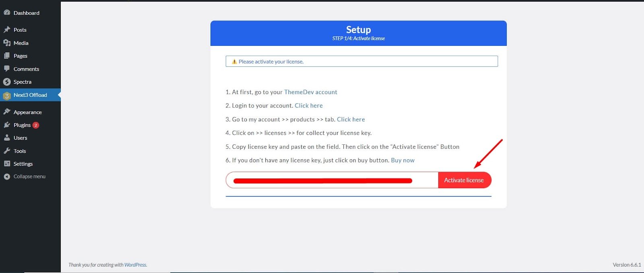Click the Tools wrench icon
The image size is (644, 273).
click(x=7, y=151)
